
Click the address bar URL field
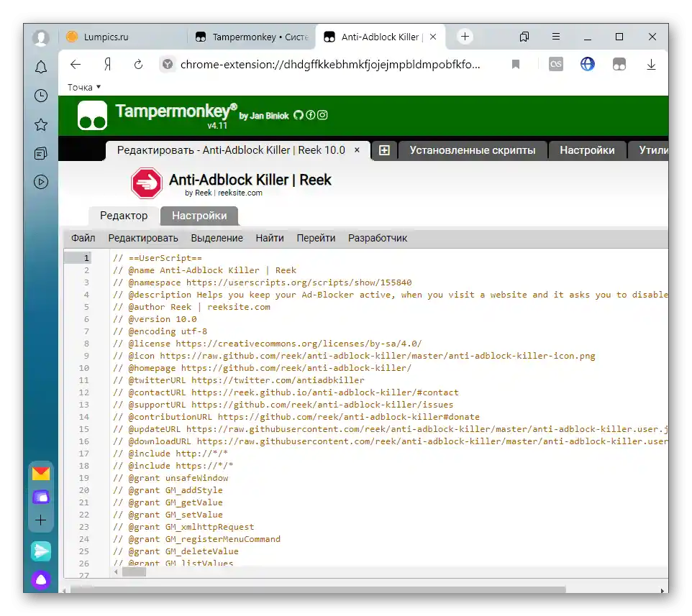(329, 65)
